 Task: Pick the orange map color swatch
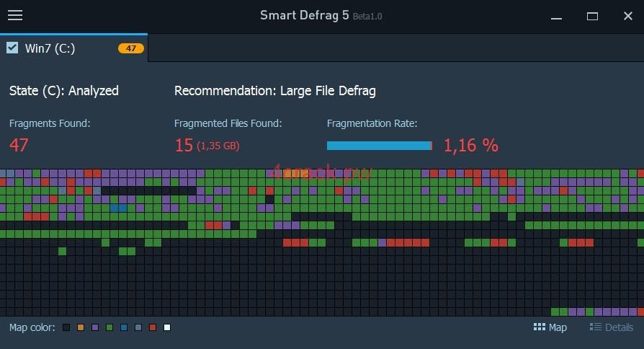81,327
